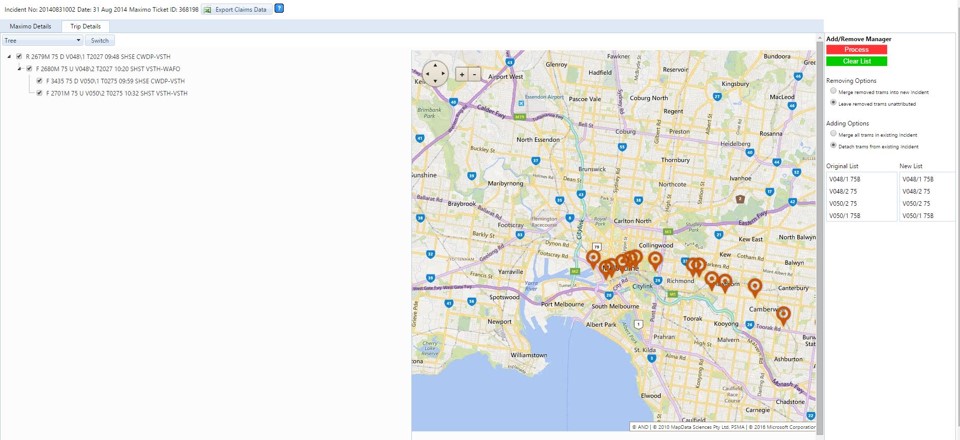Click the vertical scrollbar beside the map
960x440 pixels.
820,236
